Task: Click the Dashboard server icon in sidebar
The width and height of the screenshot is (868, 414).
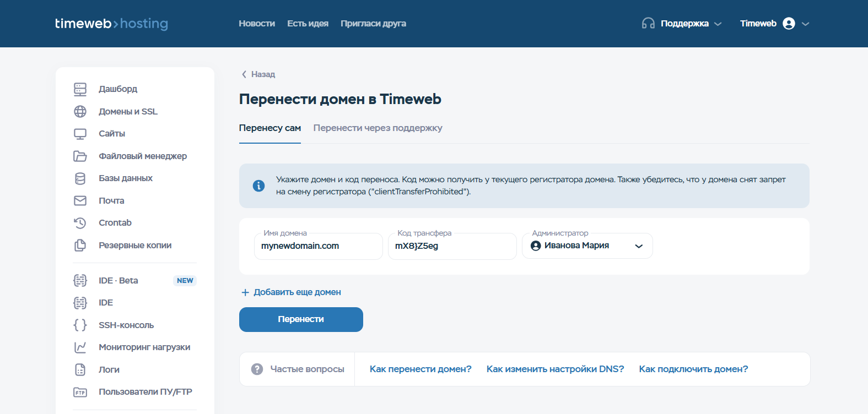Action: [x=80, y=89]
